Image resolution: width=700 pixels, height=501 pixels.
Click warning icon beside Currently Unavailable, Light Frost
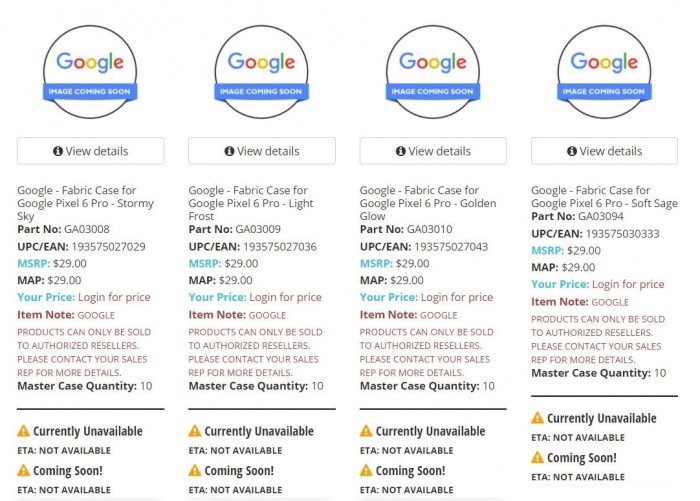195,431
